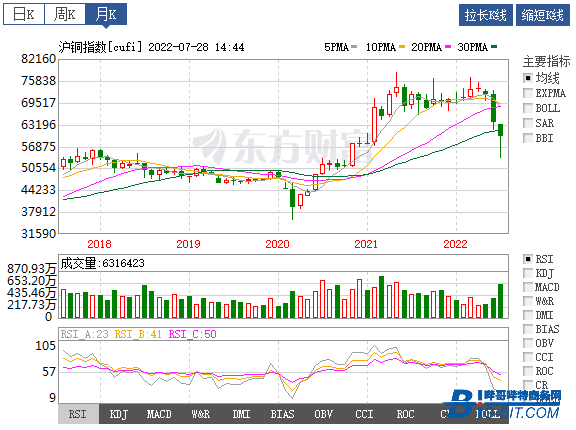
Task: Enable the DMI checkbox in the right-side list
Action: pos(528,315)
